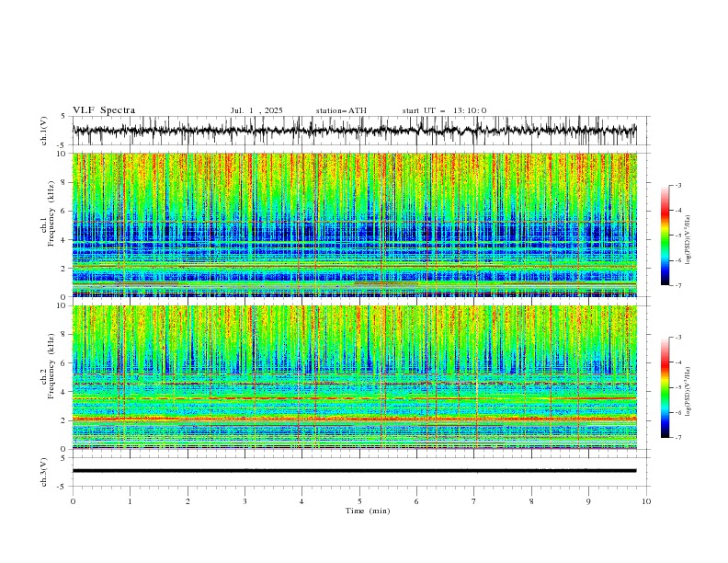Click inside the ch.2 spectrogram panel

pyautogui.click(x=354, y=377)
